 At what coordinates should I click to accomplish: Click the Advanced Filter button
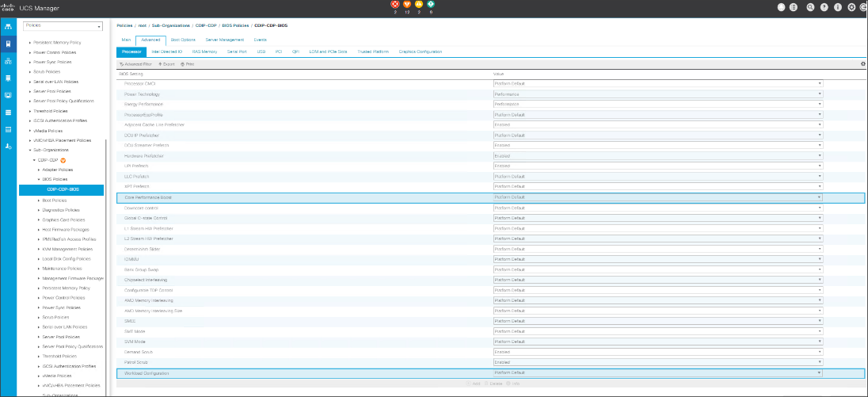(135, 64)
